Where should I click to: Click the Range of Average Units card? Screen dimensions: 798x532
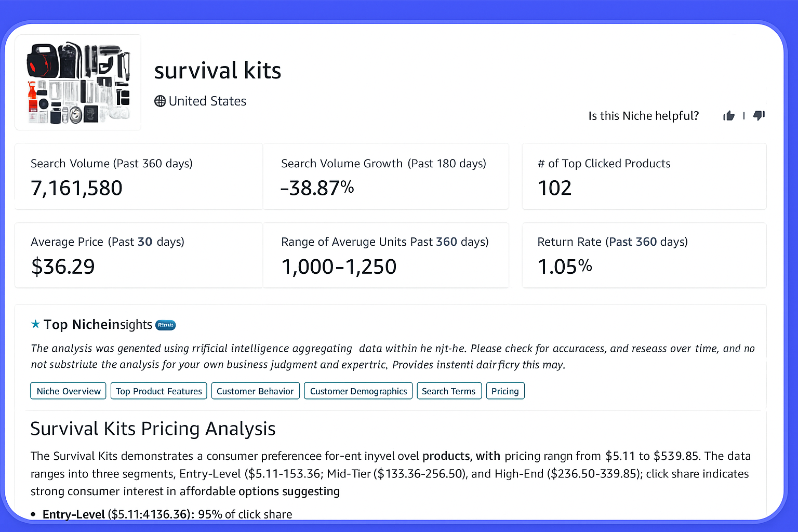click(385, 255)
